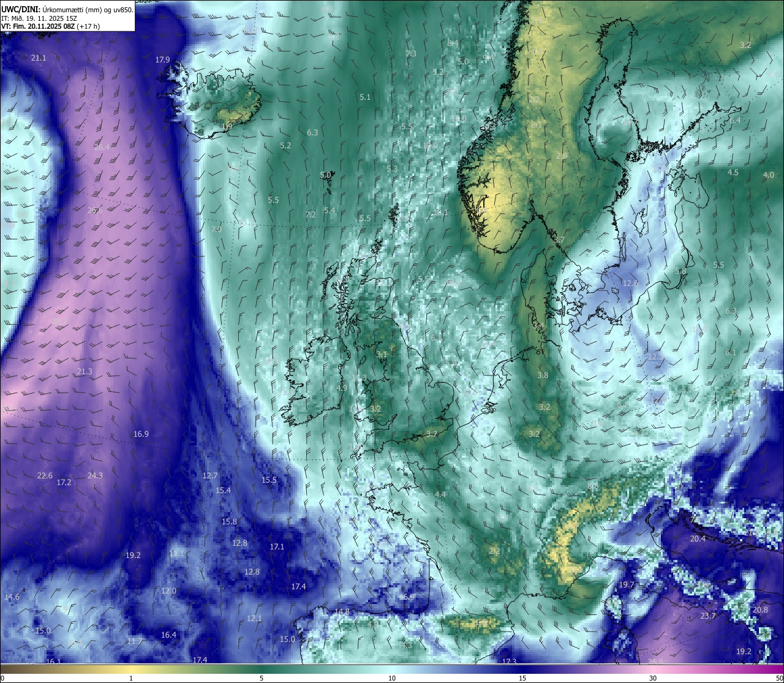Click the 12.7 value label

(x=210, y=476)
